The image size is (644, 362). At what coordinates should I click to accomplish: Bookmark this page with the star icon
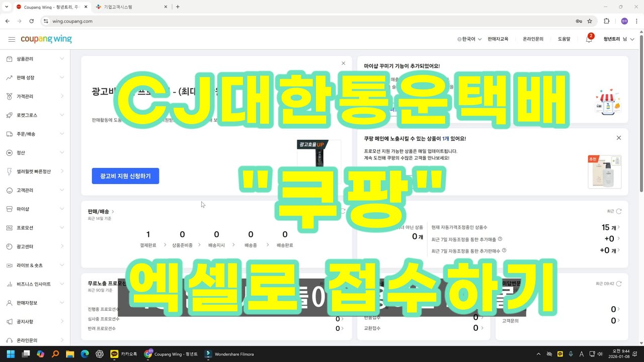tap(590, 21)
